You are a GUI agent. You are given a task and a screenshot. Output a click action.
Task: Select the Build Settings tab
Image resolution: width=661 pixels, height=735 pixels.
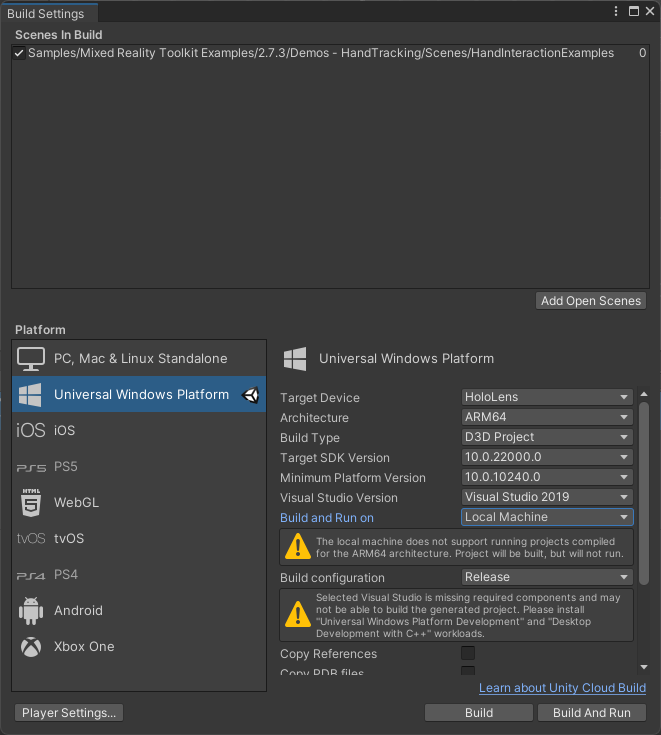point(49,14)
